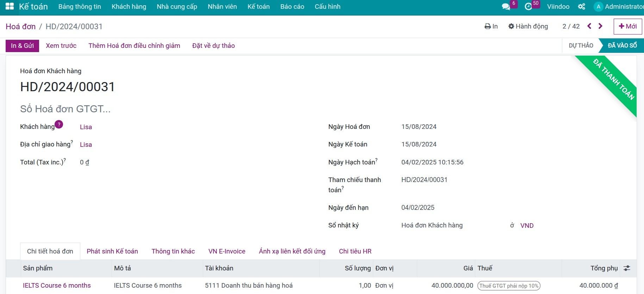Click the Dự thảo status stage

581,46
